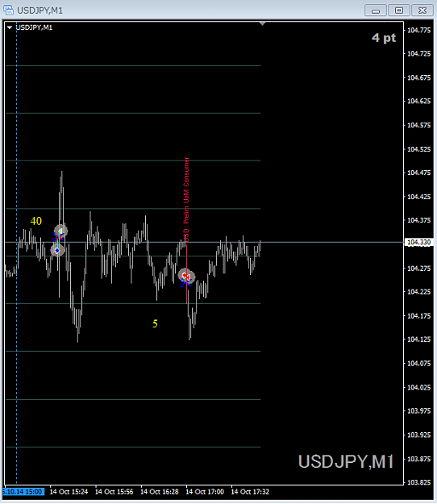Image resolution: width=437 pixels, height=504 pixels.
Task: Click the 104.125 price scale label
Action: click(418, 339)
